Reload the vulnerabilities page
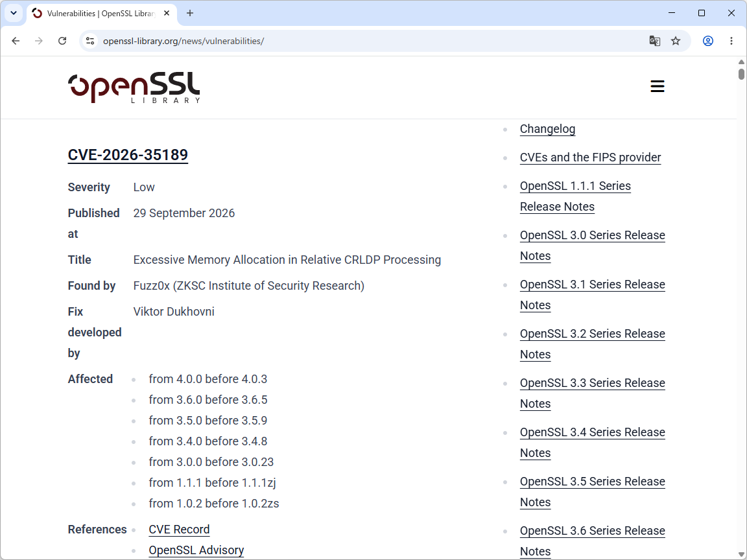Screen dimensions: 747x560 point(62,41)
